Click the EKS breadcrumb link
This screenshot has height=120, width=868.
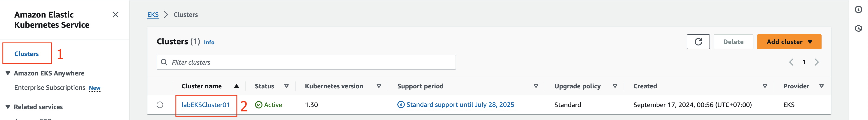coord(153,15)
